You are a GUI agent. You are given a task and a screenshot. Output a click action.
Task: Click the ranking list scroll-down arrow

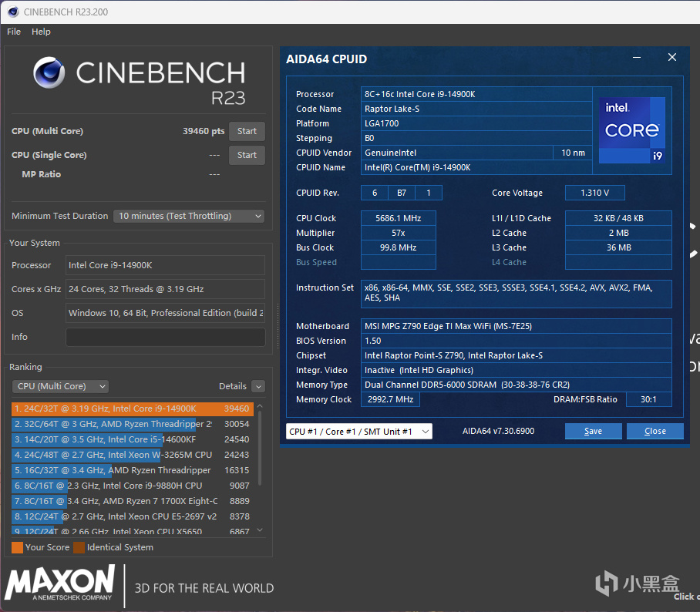[260, 530]
